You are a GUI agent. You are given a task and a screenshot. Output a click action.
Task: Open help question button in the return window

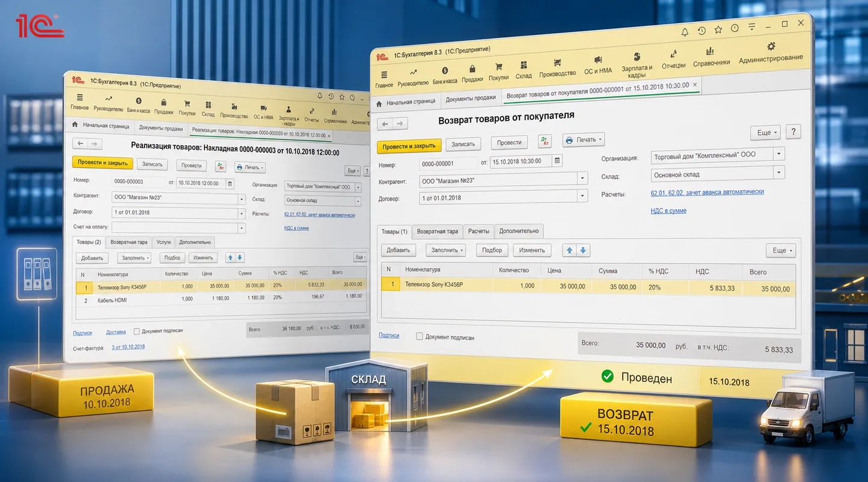tap(793, 132)
